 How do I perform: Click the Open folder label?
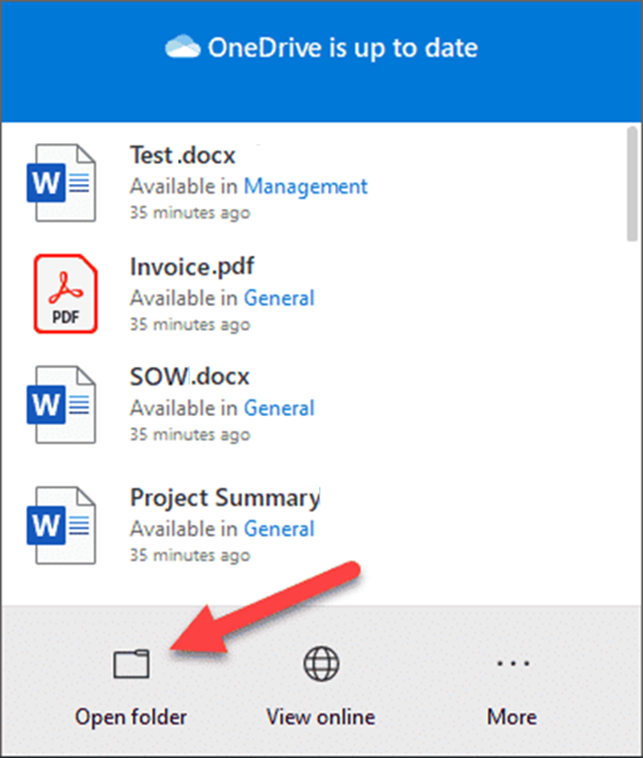131,717
